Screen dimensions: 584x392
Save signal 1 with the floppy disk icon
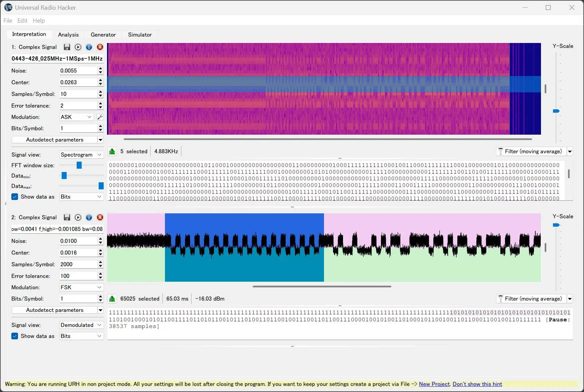coord(67,47)
